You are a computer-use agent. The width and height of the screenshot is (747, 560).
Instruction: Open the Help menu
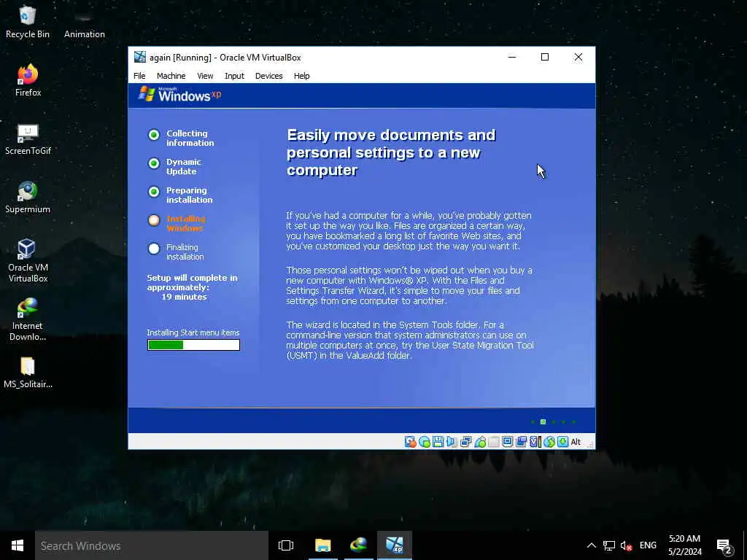(x=301, y=76)
